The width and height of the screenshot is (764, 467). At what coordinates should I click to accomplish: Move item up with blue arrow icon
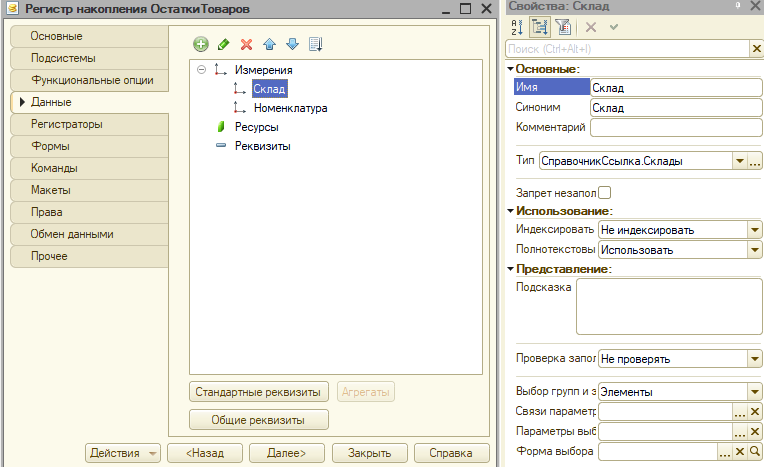(269, 44)
